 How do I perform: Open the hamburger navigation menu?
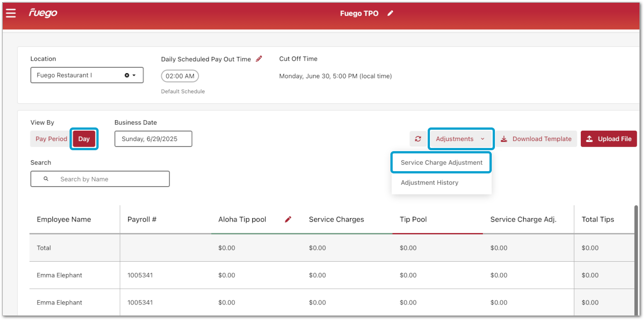[11, 13]
